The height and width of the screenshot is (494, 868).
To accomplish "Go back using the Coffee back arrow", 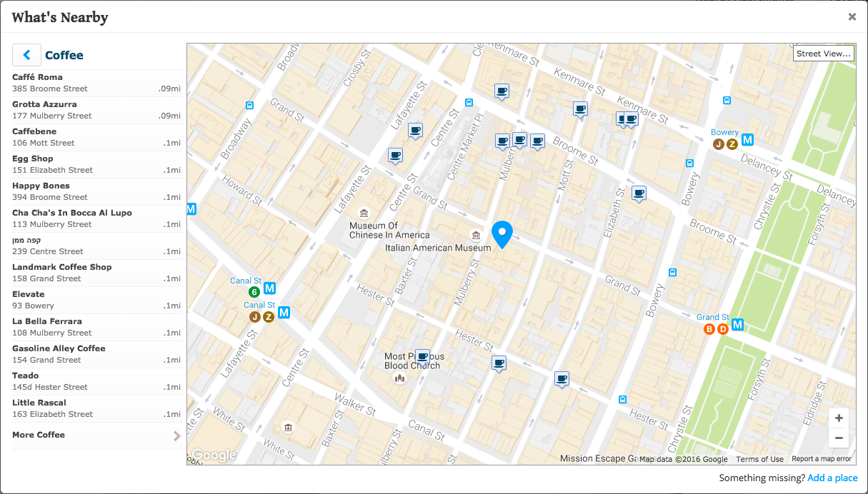I will (x=26, y=55).
